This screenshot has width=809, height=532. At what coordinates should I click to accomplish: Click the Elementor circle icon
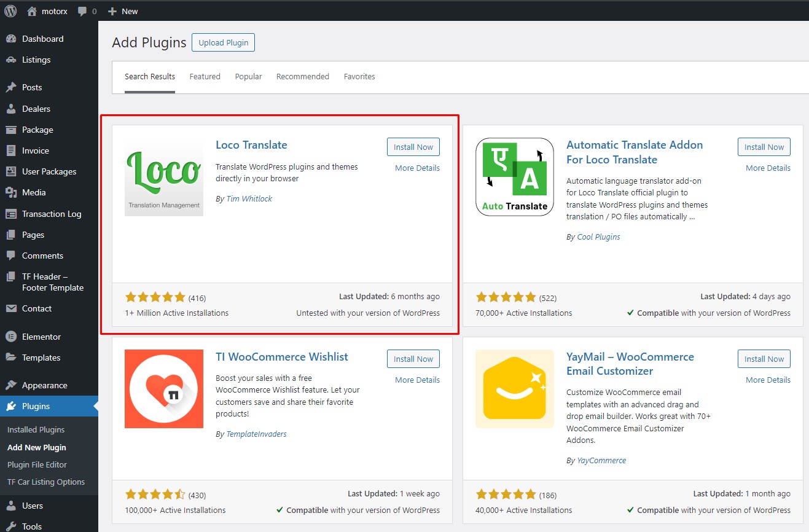(x=11, y=337)
